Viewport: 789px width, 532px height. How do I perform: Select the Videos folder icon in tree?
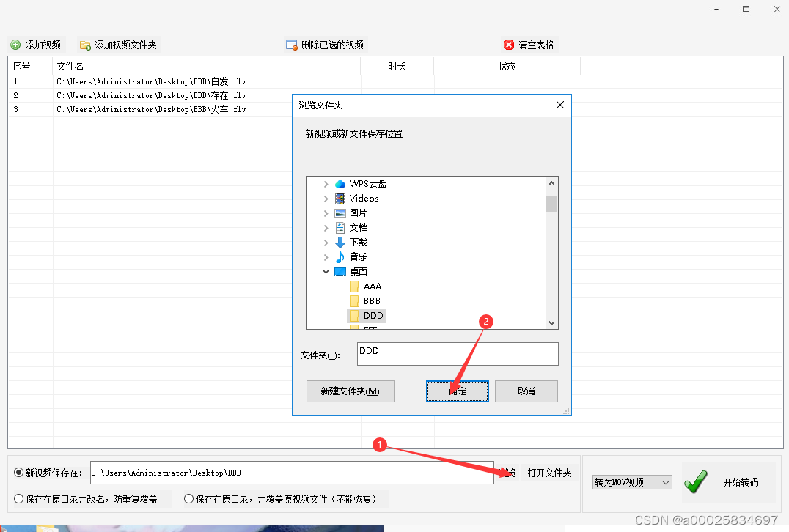click(x=340, y=198)
